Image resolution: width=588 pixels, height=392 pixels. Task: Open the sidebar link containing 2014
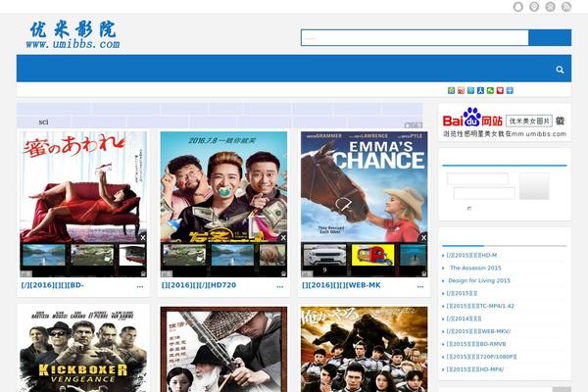[464, 318]
